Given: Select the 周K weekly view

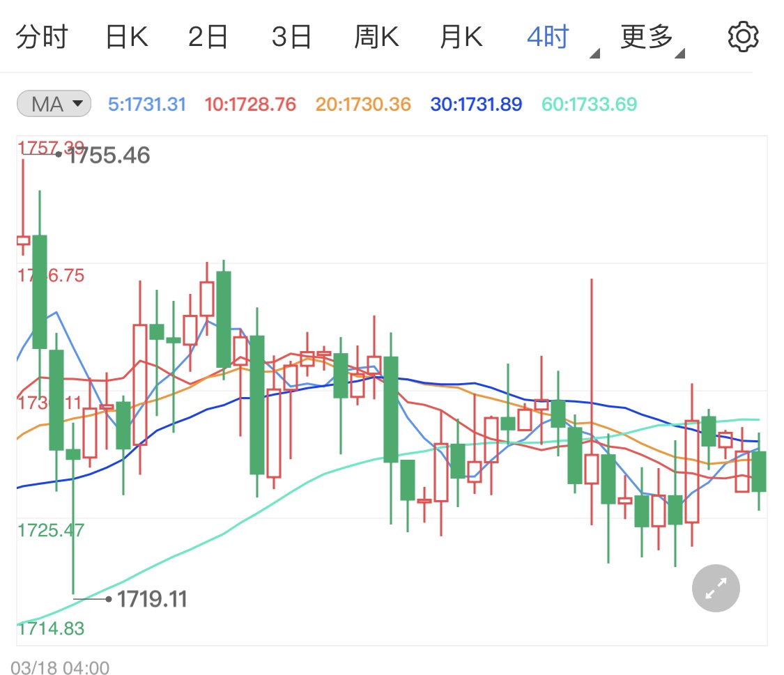Looking at the screenshot, I should tap(376, 36).
